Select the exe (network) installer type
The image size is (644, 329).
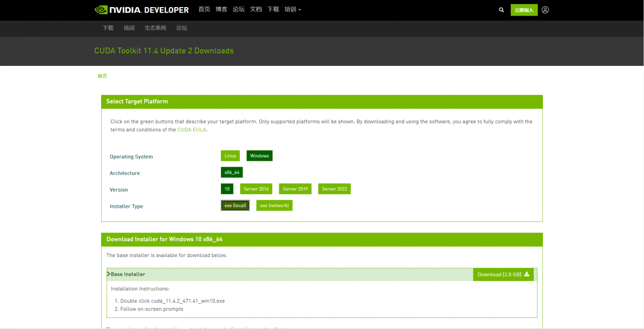click(x=274, y=206)
